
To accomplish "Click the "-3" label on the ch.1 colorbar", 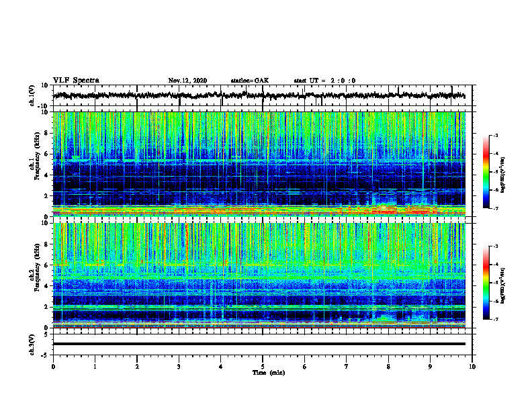I will pyautogui.click(x=496, y=136).
